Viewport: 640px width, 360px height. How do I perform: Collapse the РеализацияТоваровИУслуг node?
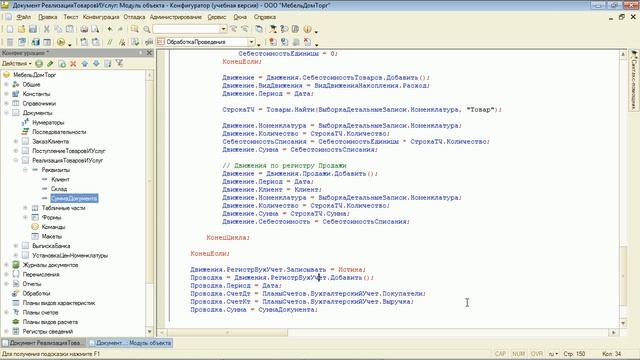16,160
